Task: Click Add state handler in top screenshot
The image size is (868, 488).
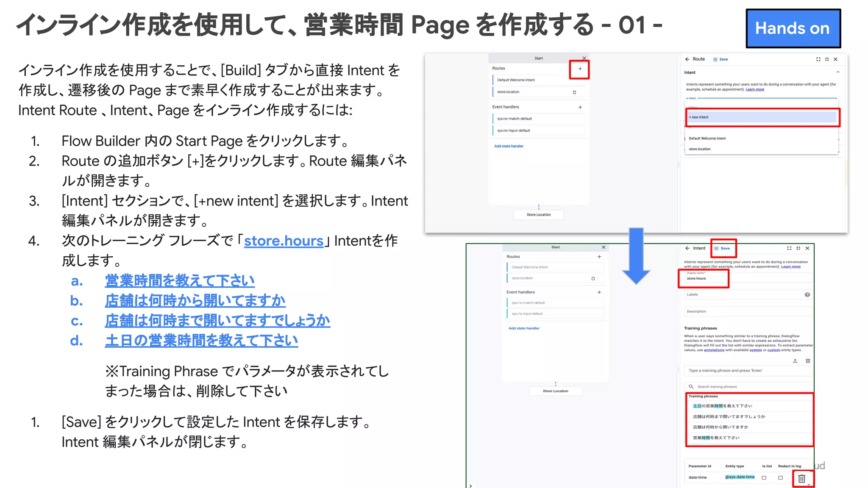Action: pyautogui.click(x=509, y=146)
